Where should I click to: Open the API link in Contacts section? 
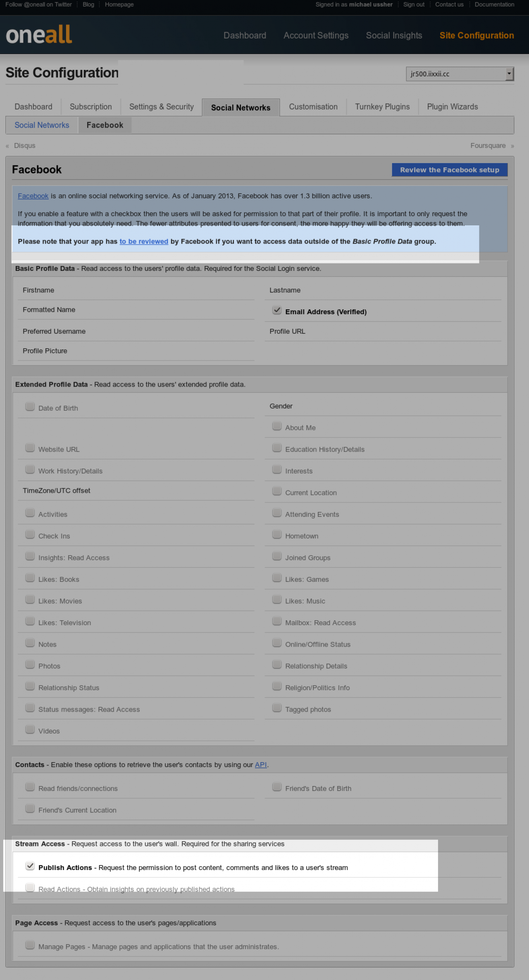[260, 765]
